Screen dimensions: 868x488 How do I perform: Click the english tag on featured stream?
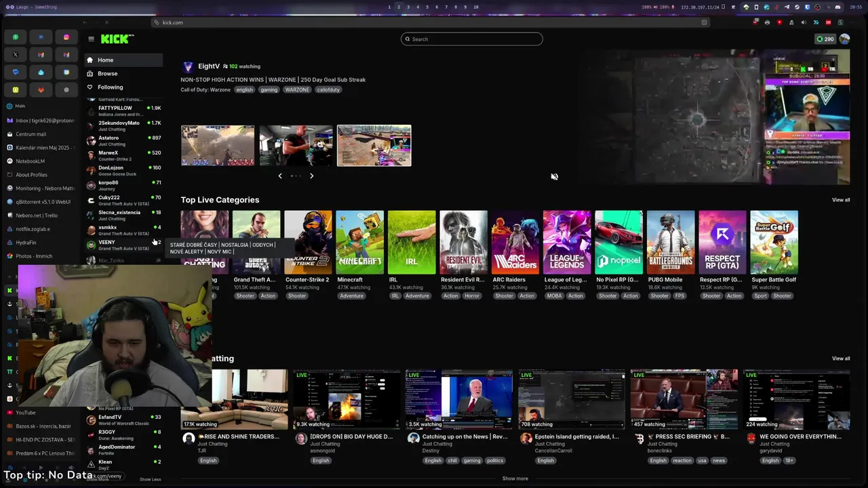(x=244, y=89)
